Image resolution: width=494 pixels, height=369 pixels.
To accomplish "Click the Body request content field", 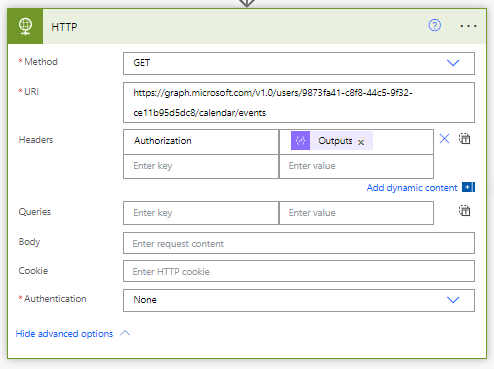I will (299, 243).
